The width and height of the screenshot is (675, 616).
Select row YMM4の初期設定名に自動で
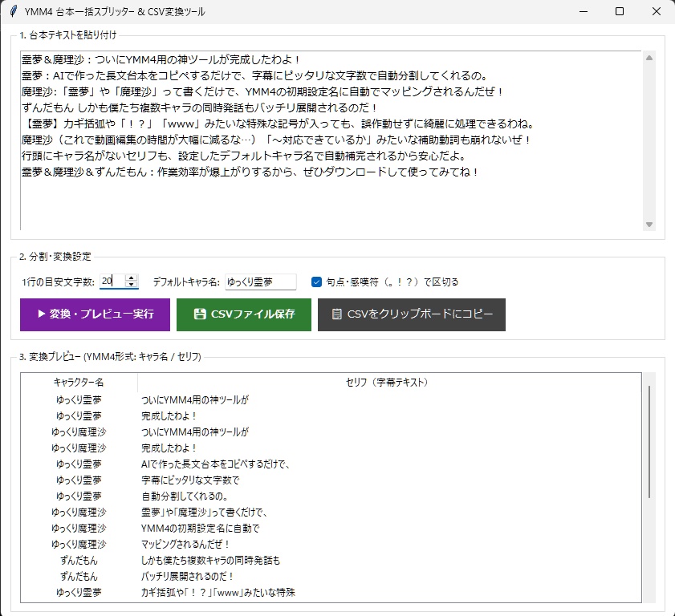(x=331, y=529)
